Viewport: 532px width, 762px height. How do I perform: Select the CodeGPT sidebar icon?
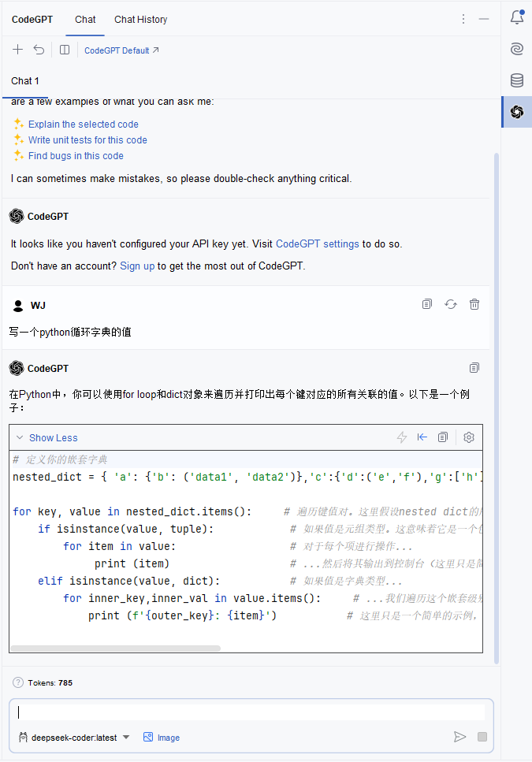[517, 112]
